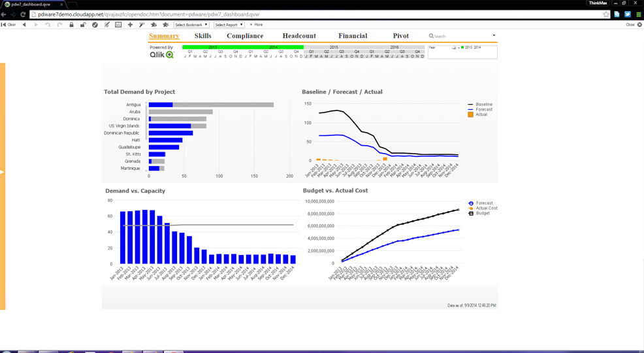Click the blue document extension icon
This screenshot has width=644, height=353.
coord(617,14)
